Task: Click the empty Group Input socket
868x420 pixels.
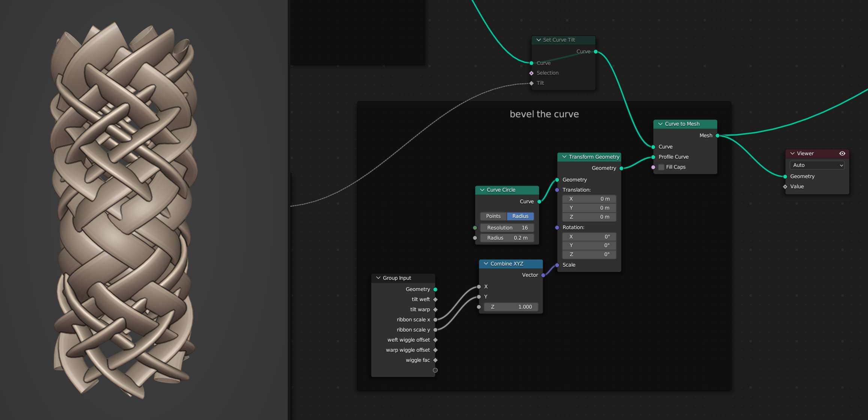Action: [436, 370]
